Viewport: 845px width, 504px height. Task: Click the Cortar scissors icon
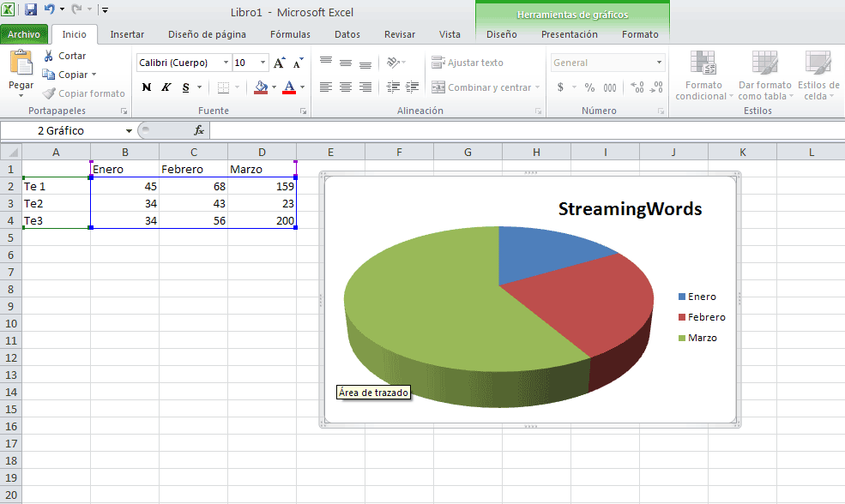click(49, 56)
